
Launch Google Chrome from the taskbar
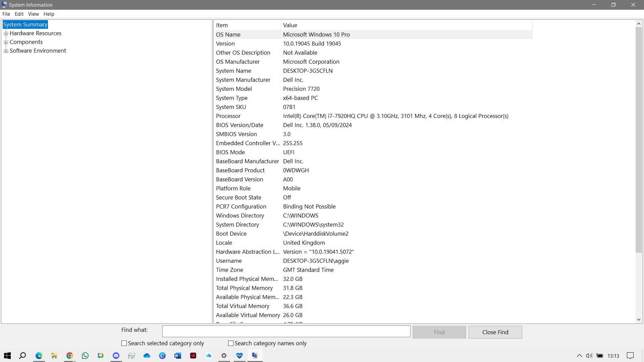[70, 356]
